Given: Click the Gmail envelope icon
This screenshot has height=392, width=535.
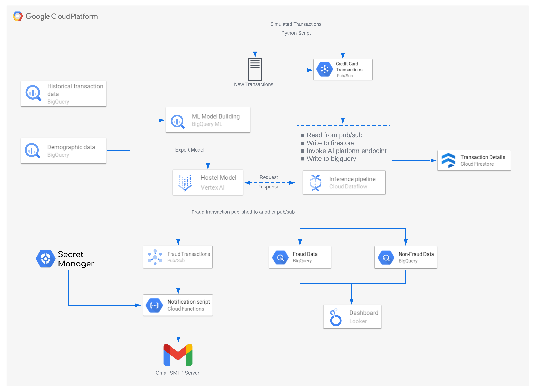Looking at the screenshot, I should tap(178, 355).
